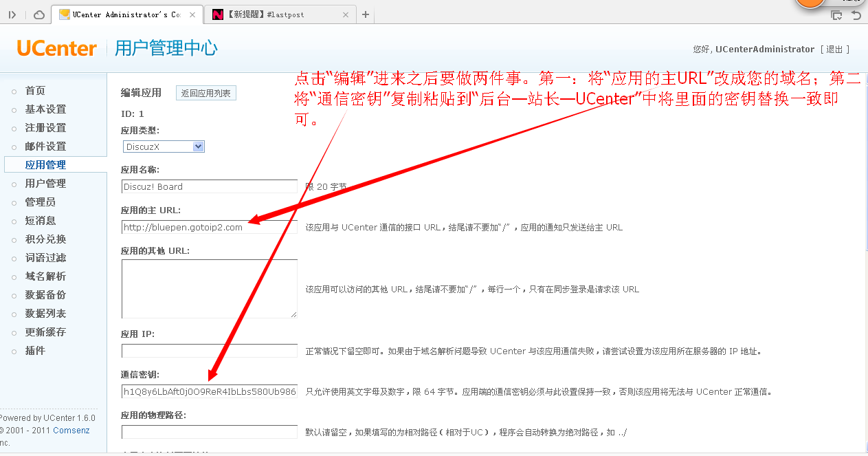Click the UCenter orange logo

[57, 48]
